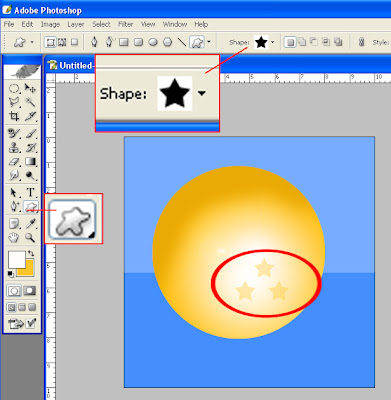
Task: Open geometry options arrow after Custom Shape
Action: [209, 42]
